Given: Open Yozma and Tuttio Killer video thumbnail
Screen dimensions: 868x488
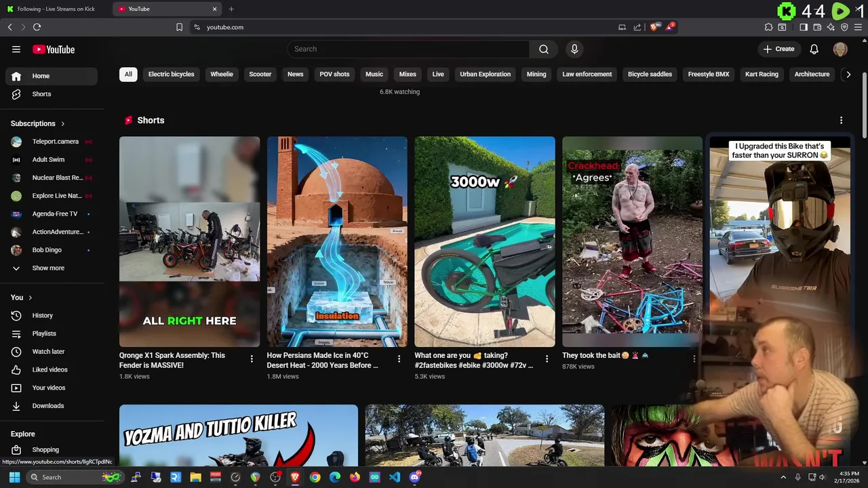Looking at the screenshot, I should click(239, 436).
